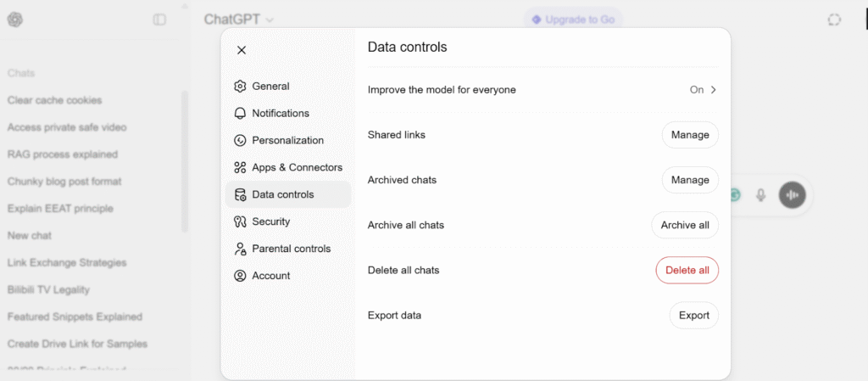The image size is (868, 381).
Task: Open the Notifications settings tab
Action: tap(280, 113)
